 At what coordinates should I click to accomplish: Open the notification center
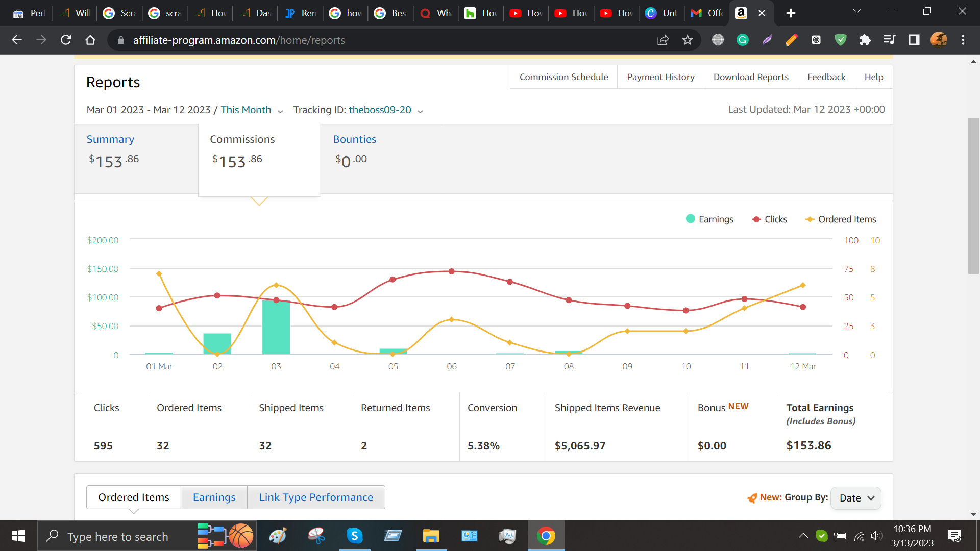point(954,536)
